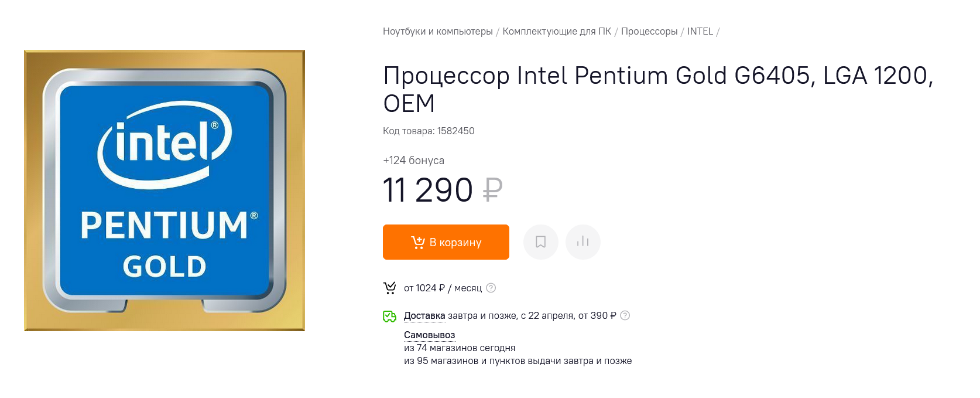Open the Самовывоз pickup link
The image size is (980, 398).
429,335
